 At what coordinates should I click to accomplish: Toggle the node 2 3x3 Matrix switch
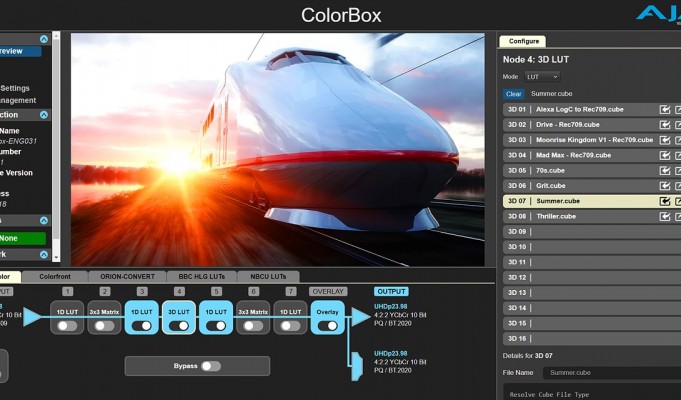tap(104, 326)
